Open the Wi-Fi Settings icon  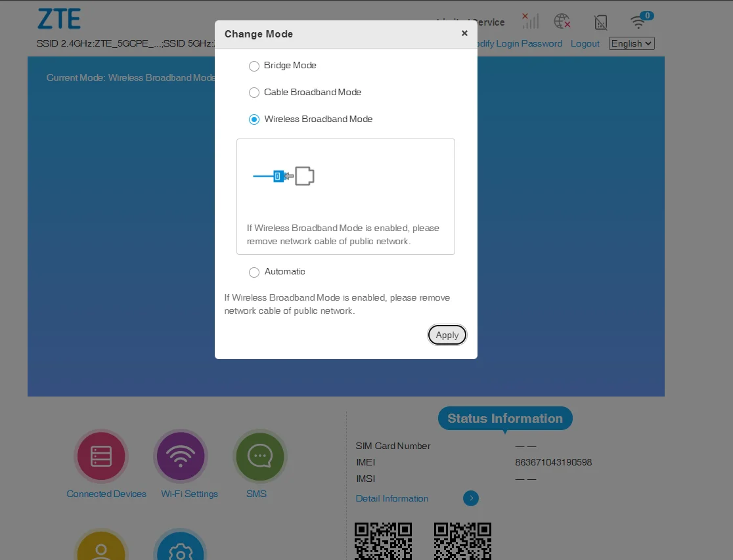(x=181, y=456)
